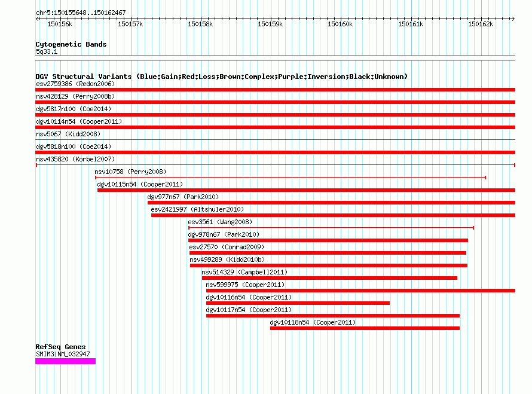532x394 pixels.
Task: Select dgv5818n100 (Coe2014) label
Action: (x=74, y=146)
